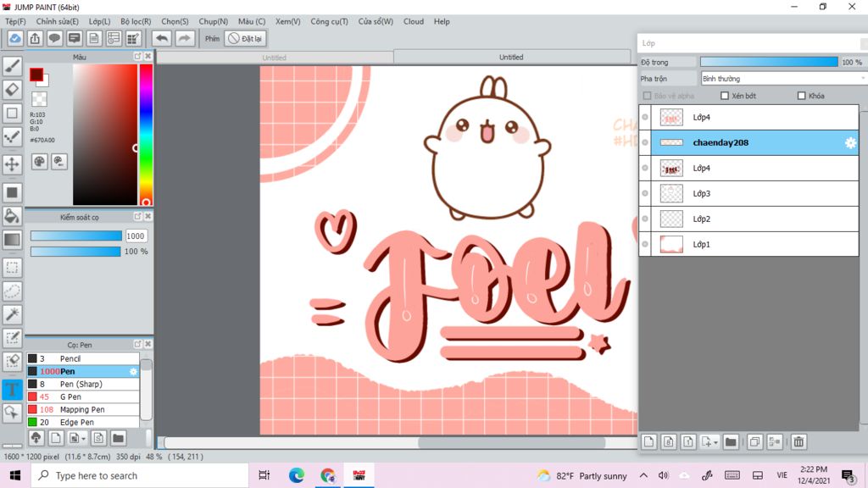Click the trash delete layer icon
Viewport: 868px width, 488px height.
point(798,441)
